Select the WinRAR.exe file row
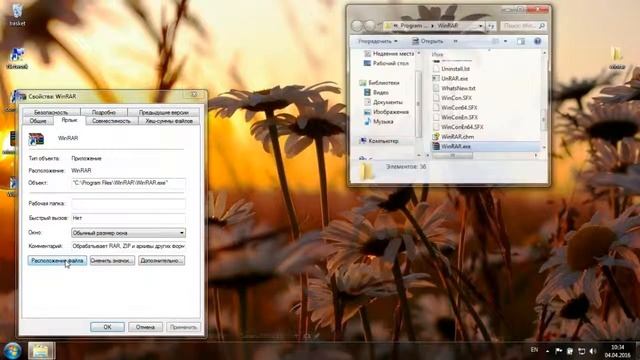The image size is (640, 360). 486,146
